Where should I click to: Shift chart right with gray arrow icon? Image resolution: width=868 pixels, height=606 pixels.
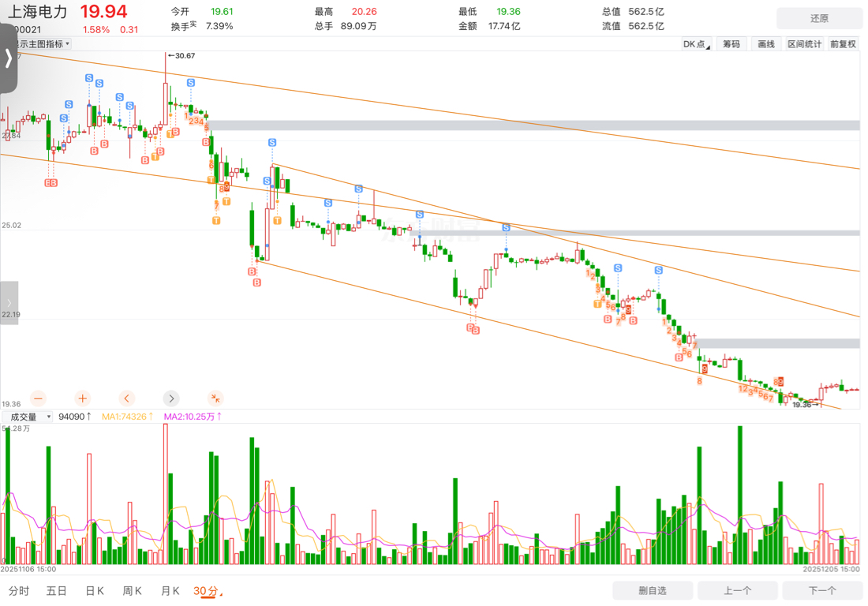(x=171, y=398)
